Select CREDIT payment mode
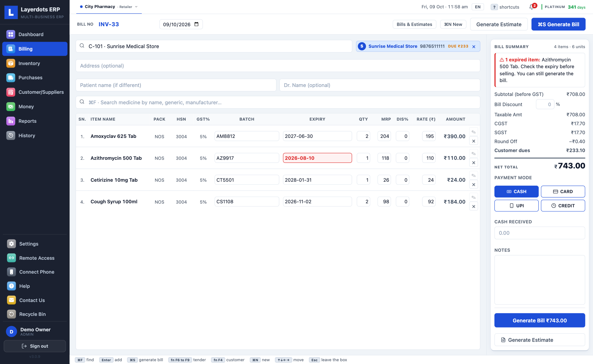This screenshot has height=364, width=593. 563,206
